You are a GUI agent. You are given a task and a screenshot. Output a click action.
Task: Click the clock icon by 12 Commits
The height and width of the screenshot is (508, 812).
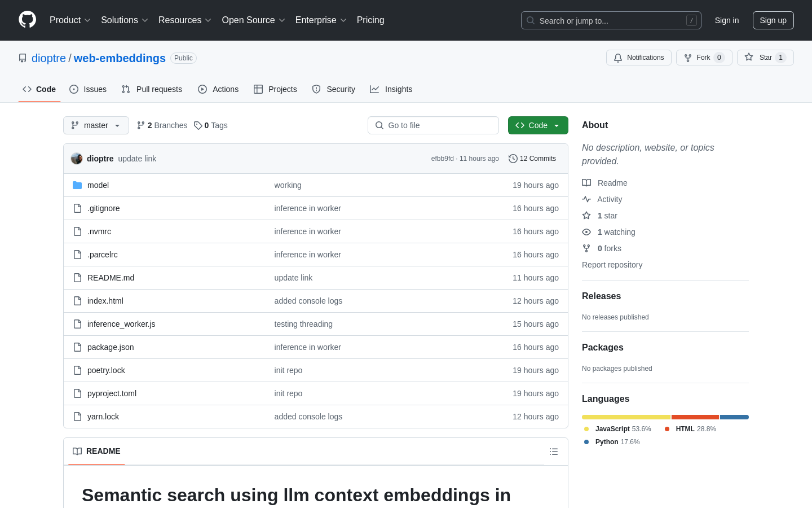[513, 159]
